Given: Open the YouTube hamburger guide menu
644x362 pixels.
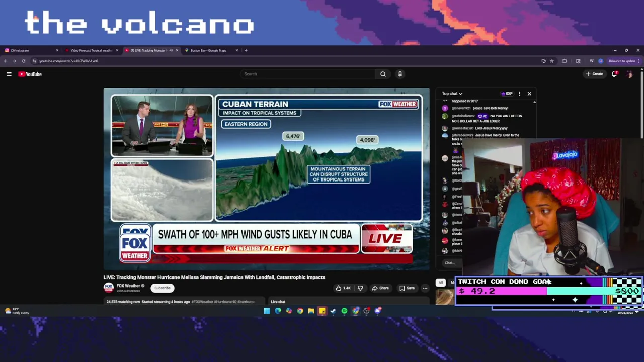Looking at the screenshot, I should pos(9,74).
